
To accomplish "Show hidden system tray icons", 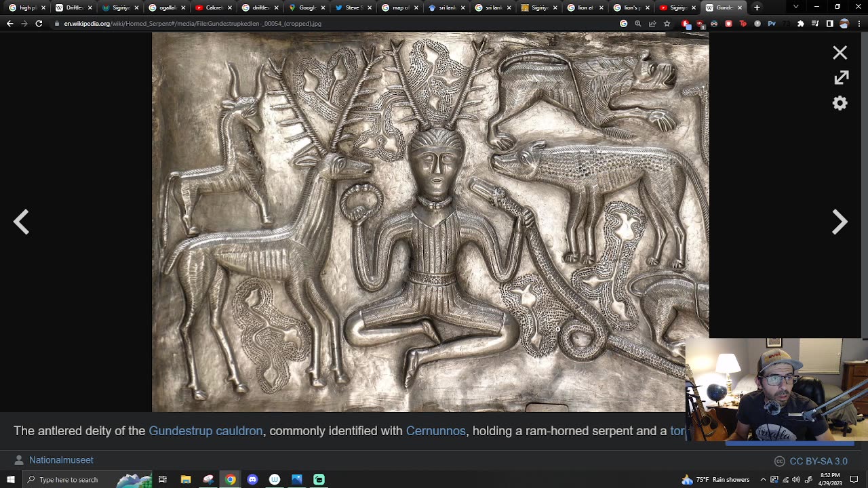I will point(763,480).
